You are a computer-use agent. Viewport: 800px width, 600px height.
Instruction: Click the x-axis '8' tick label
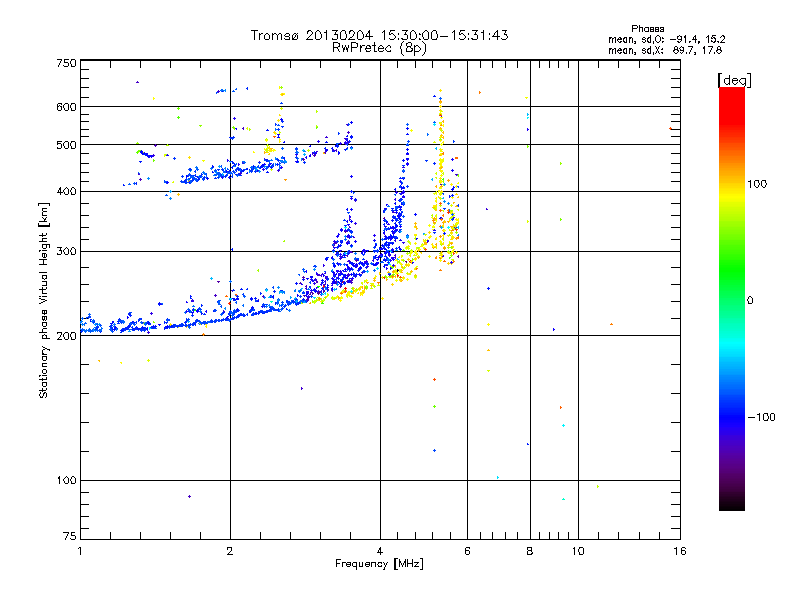[x=530, y=551]
